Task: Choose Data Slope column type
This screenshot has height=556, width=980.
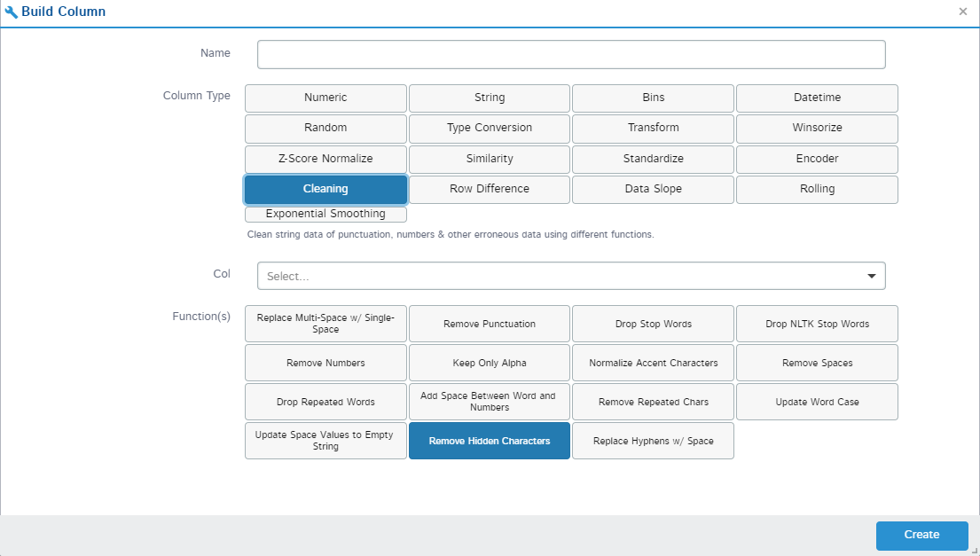Action: click(x=653, y=189)
